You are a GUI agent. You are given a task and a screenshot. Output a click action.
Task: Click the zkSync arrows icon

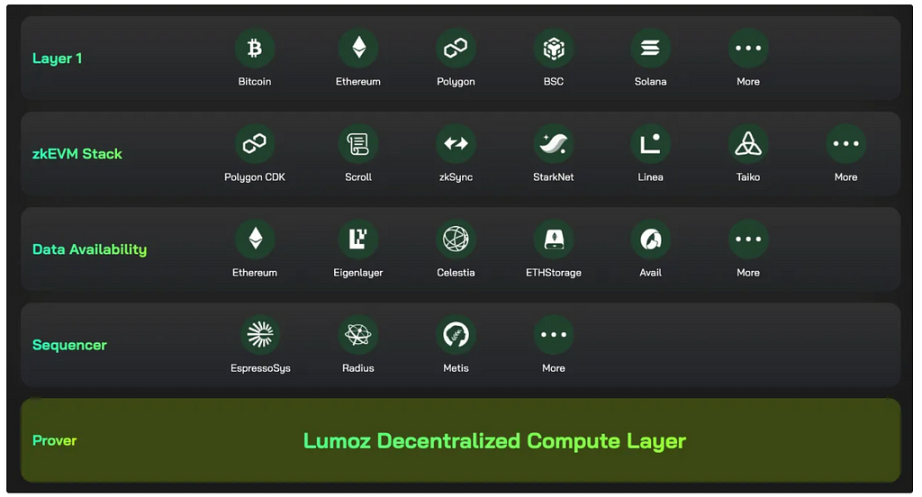click(x=456, y=144)
